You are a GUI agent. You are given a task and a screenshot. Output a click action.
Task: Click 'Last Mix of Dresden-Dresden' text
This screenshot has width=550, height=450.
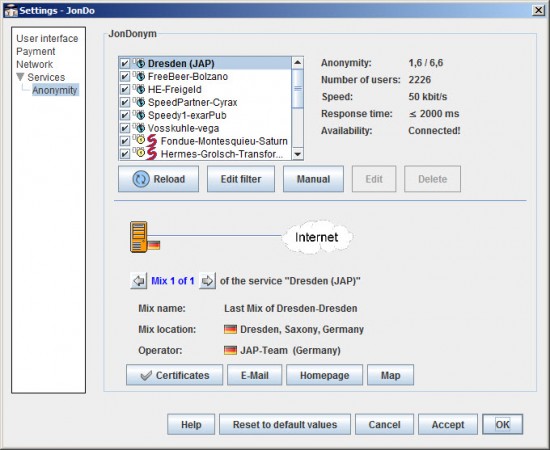291,308
